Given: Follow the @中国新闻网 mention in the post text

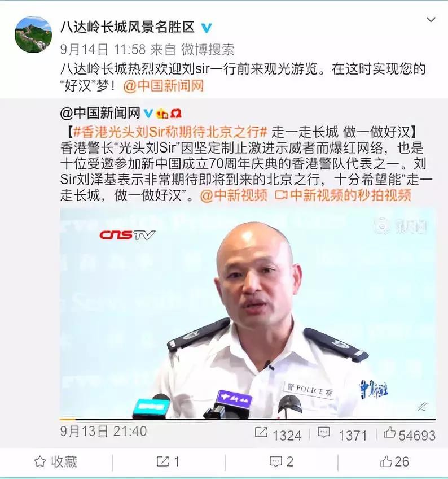Looking at the screenshot, I should click(x=163, y=86).
